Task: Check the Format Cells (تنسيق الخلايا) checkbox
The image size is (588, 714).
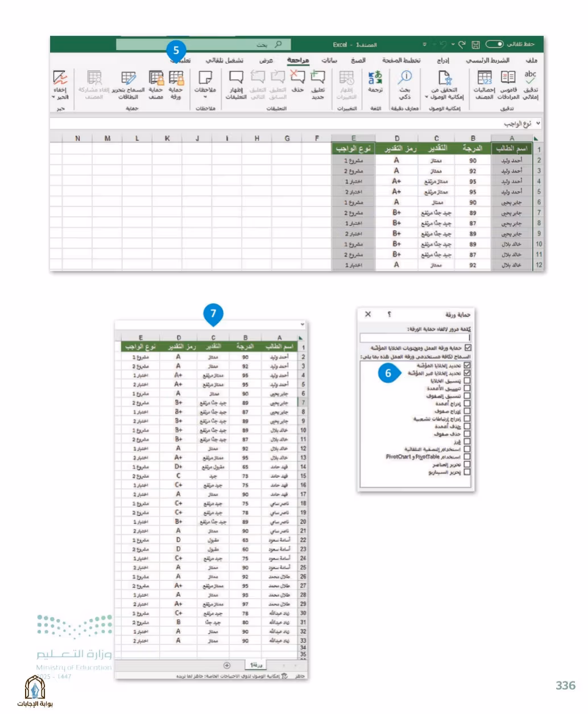Action: click(467, 381)
